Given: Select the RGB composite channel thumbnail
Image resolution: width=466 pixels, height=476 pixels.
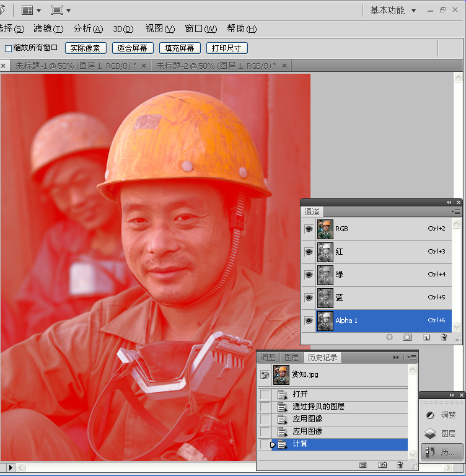Looking at the screenshot, I should pos(325,229).
